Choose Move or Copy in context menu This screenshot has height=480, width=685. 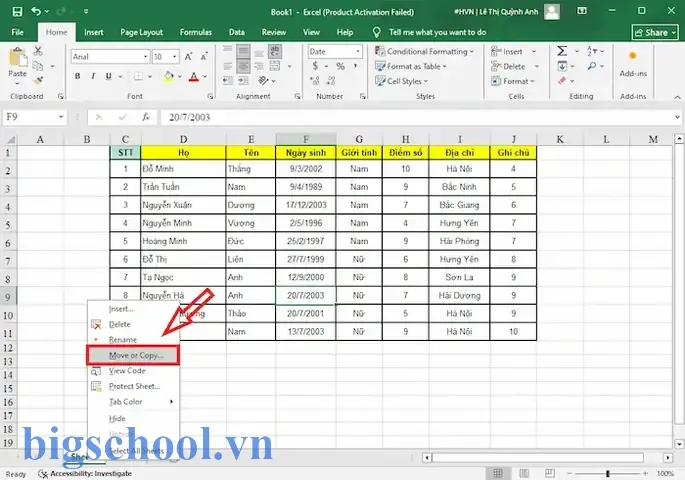(x=133, y=355)
